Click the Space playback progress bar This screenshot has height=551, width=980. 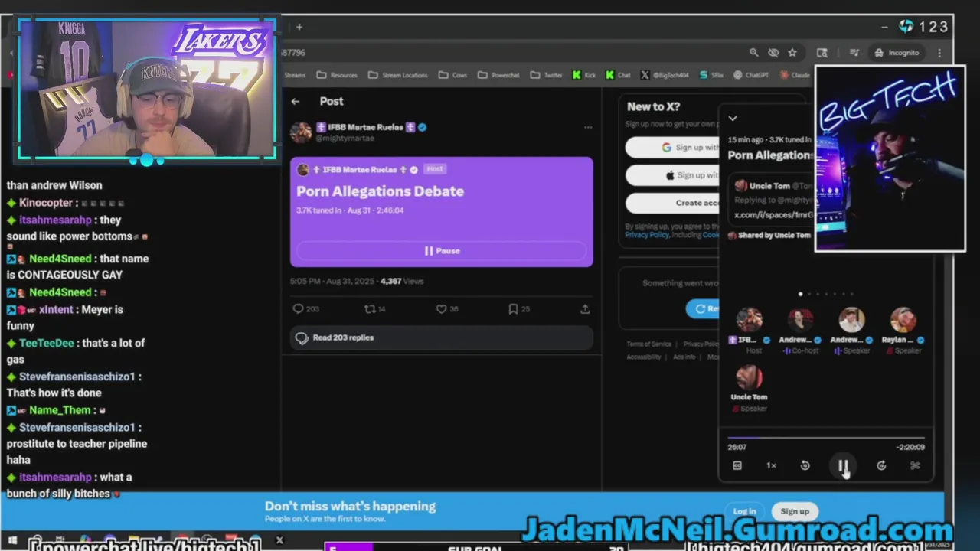[825, 438]
